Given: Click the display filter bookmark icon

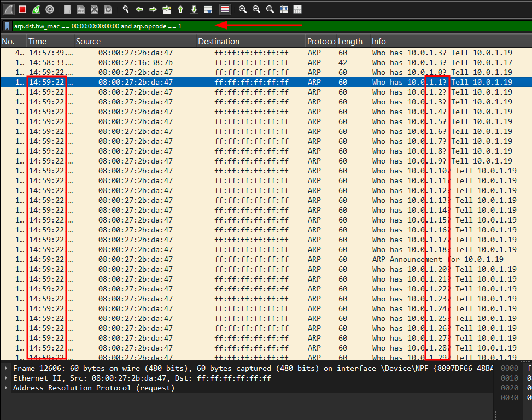Looking at the screenshot, I should coord(7,26).
